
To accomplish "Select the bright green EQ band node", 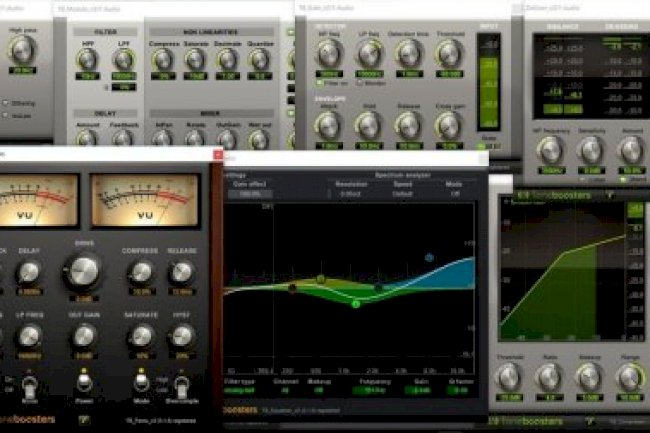I will 356,304.
